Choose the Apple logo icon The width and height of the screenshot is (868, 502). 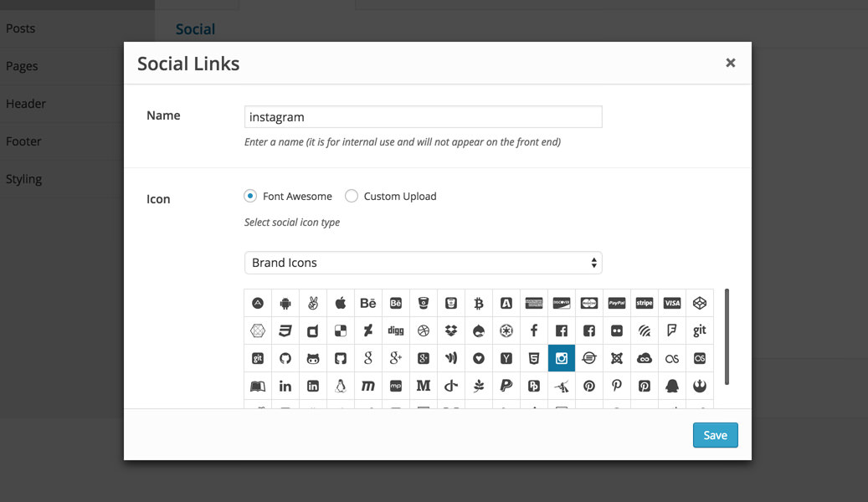pos(341,303)
